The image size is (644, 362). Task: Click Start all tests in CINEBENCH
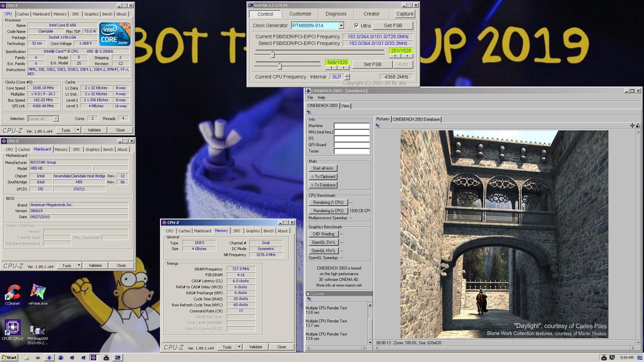point(323,168)
